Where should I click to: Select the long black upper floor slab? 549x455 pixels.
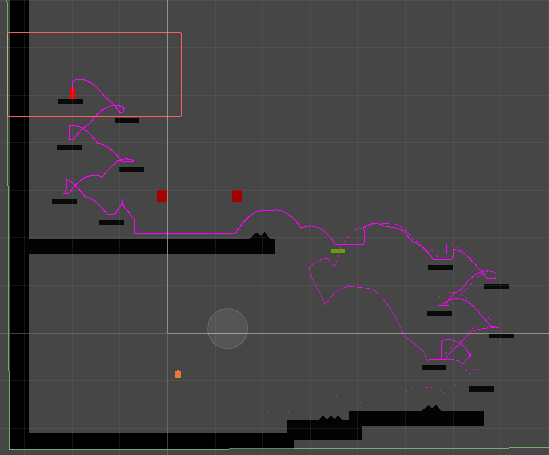click(x=152, y=246)
